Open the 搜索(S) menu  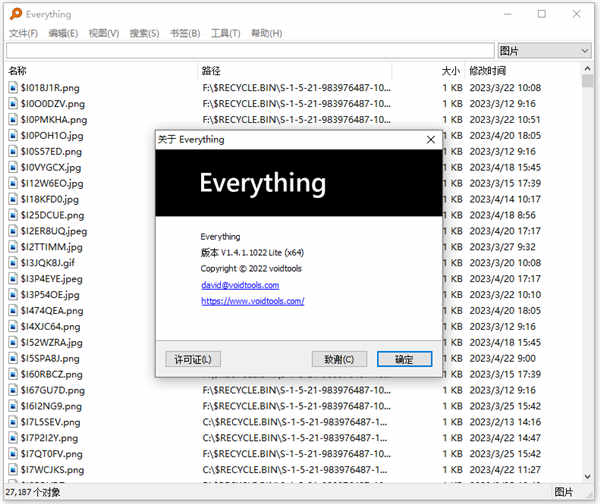[144, 33]
